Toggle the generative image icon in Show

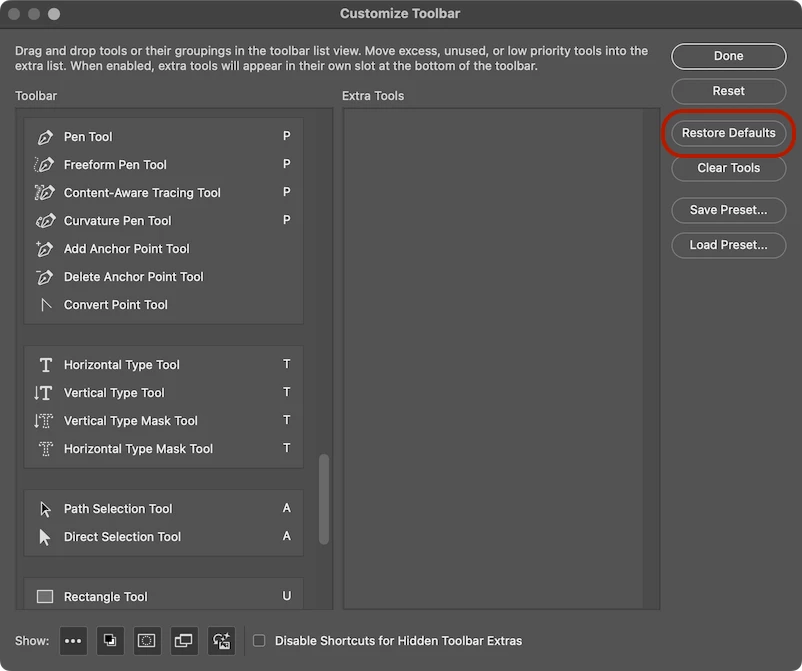(221, 641)
